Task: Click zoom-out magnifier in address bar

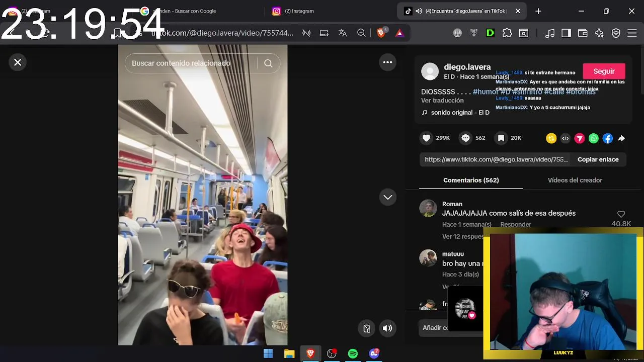Action: (361, 33)
